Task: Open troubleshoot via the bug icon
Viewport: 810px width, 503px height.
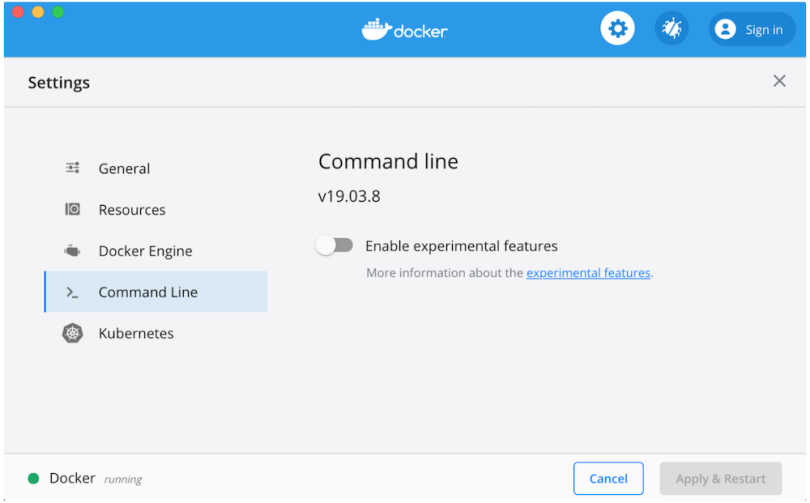Action: tap(671, 28)
